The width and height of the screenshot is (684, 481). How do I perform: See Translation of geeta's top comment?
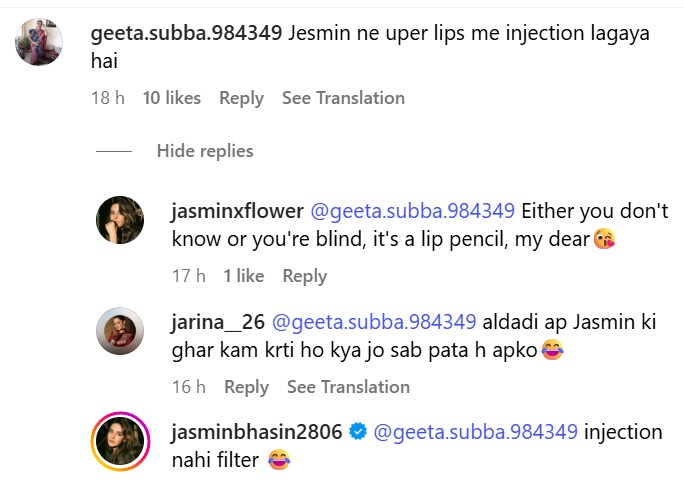(x=343, y=98)
